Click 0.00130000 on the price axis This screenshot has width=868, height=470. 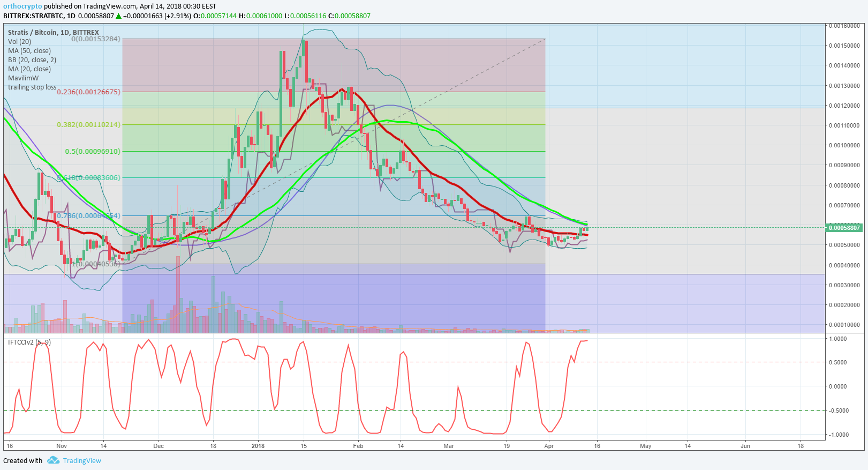[844, 86]
